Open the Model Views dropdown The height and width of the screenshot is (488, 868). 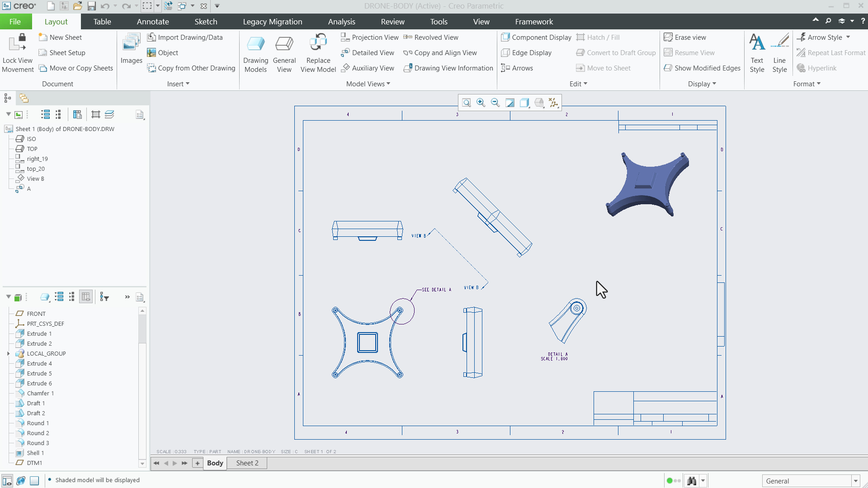pyautogui.click(x=368, y=84)
